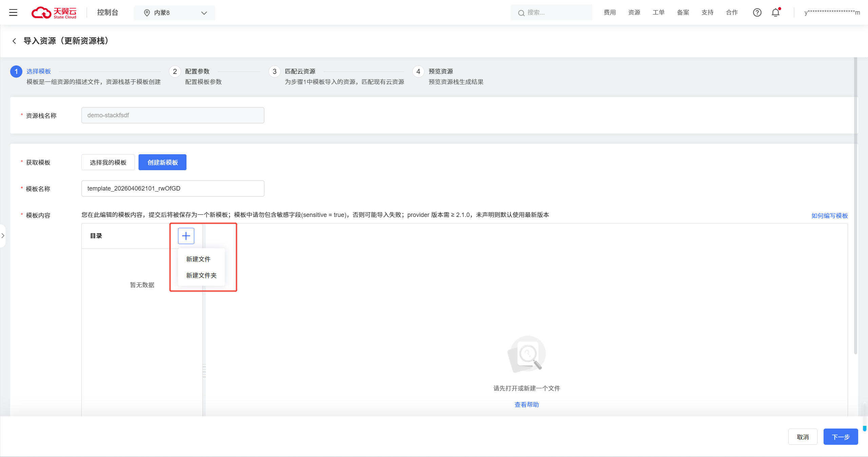
Task: Select 选择我的模板 option
Action: pyautogui.click(x=108, y=162)
